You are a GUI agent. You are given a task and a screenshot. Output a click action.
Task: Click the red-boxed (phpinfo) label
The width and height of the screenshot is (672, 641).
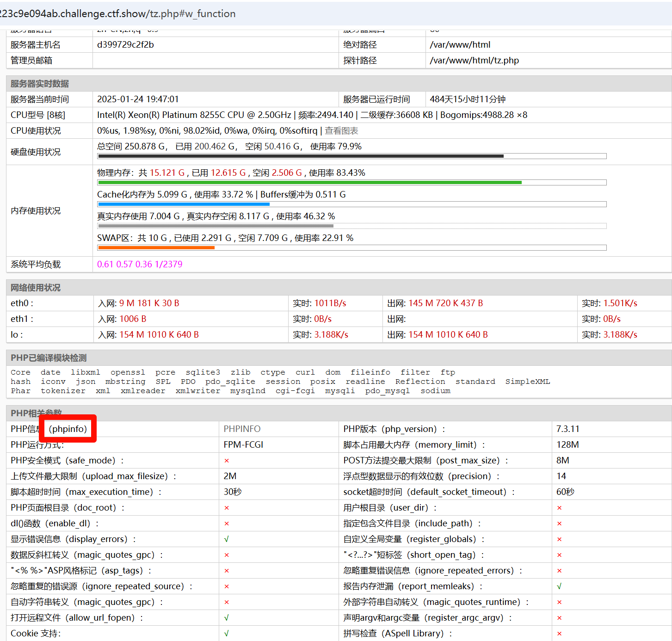tap(68, 429)
